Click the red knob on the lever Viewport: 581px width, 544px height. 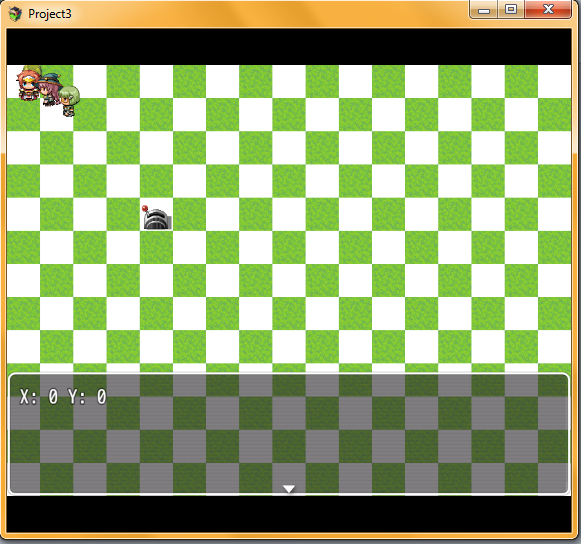[x=145, y=208]
